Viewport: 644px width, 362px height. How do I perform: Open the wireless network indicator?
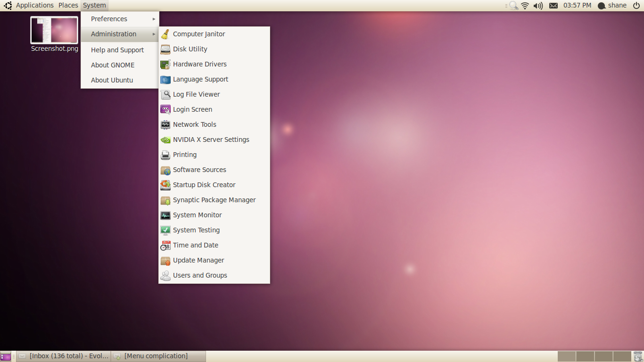525,6
